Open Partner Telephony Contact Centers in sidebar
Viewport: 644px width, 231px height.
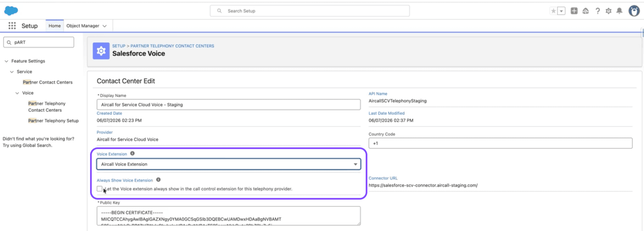47,107
